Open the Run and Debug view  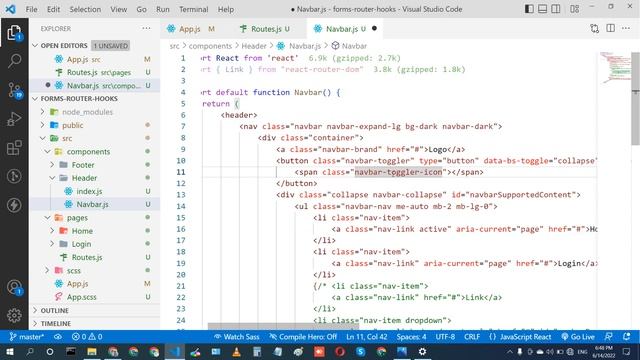(14, 119)
